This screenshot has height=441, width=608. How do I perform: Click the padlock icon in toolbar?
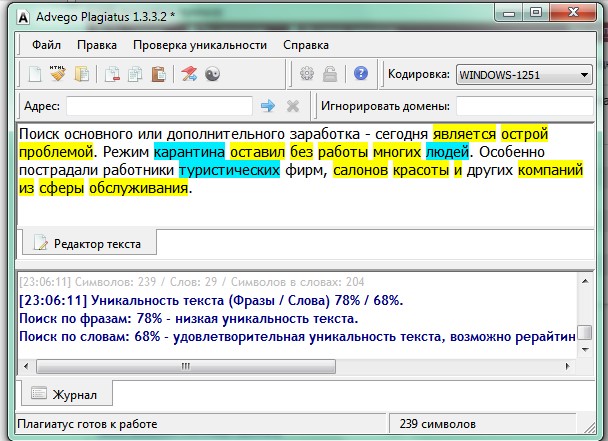330,74
